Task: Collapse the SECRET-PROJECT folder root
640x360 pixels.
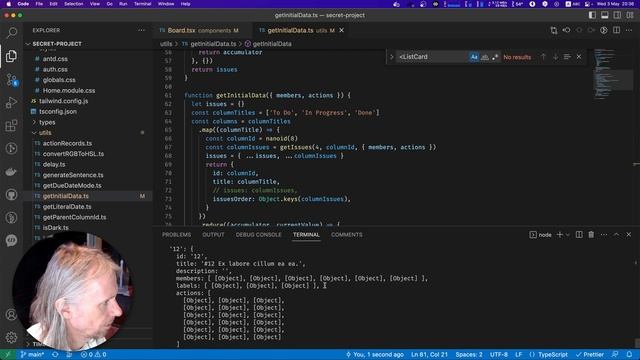Action: point(57,44)
